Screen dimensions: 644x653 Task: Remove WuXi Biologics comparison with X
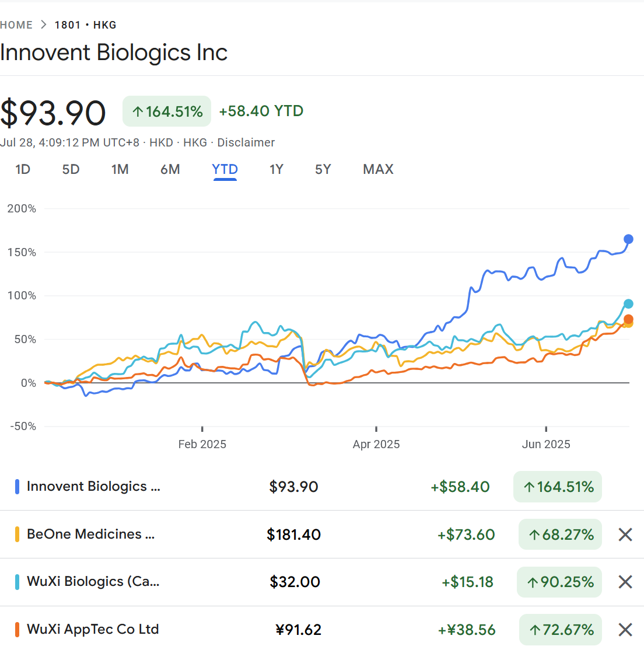(625, 582)
